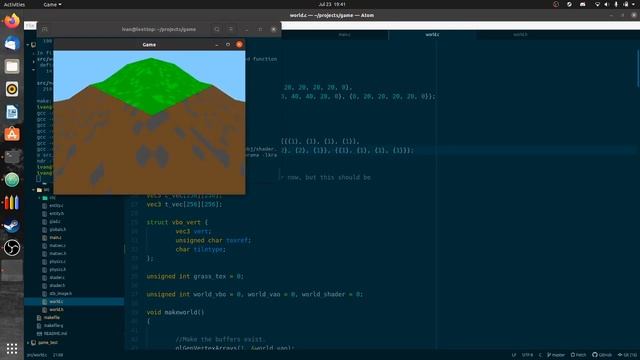Select the world.c editor tab
This screenshot has width=640, height=360.
(432, 35)
